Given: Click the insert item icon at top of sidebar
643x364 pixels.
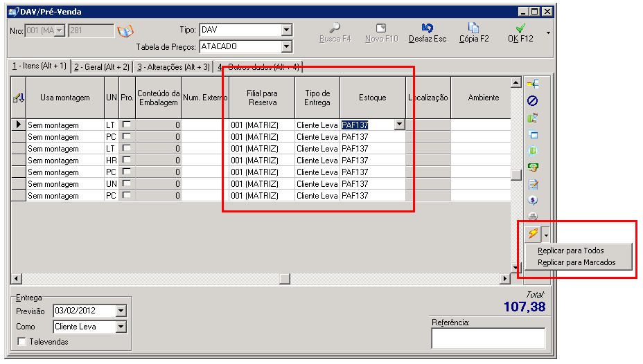Looking at the screenshot, I should [x=533, y=84].
